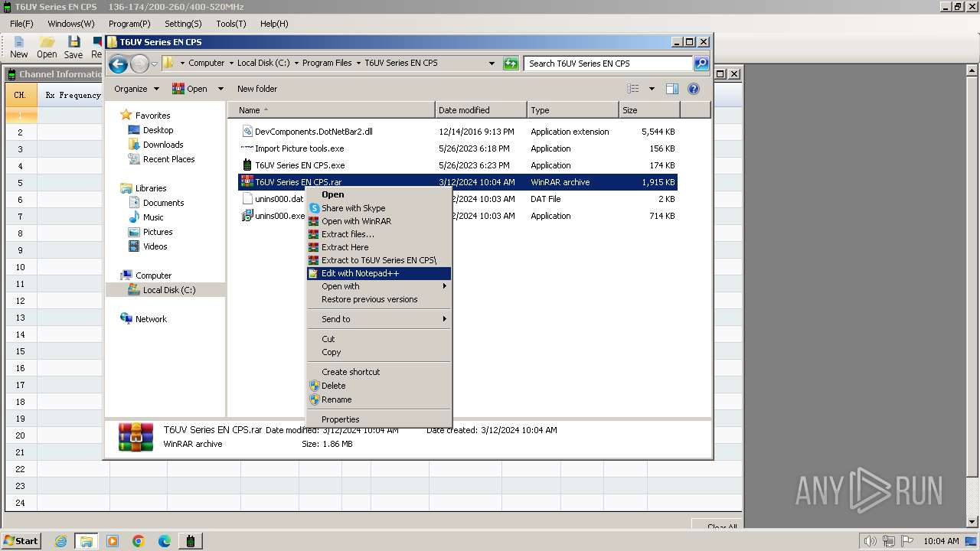Image resolution: width=980 pixels, height=551 pixels.
Task: Click the volume speaker tray icon
Action: click(871, 541)
